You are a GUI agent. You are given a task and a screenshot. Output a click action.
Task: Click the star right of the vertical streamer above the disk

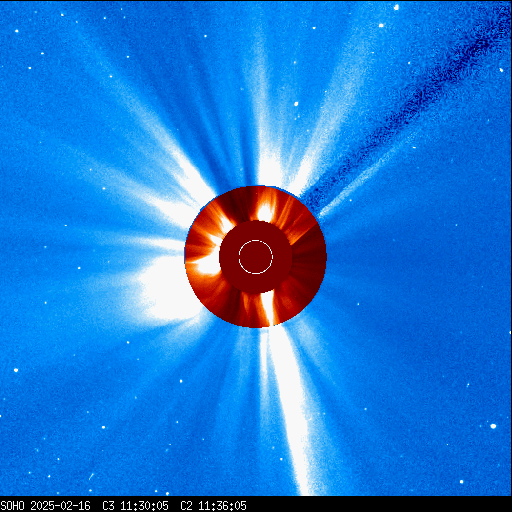[x=296, y=104]
